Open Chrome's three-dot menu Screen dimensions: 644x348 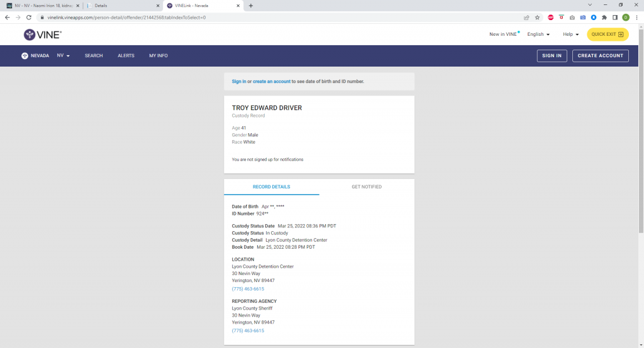(x=636, y=18)
